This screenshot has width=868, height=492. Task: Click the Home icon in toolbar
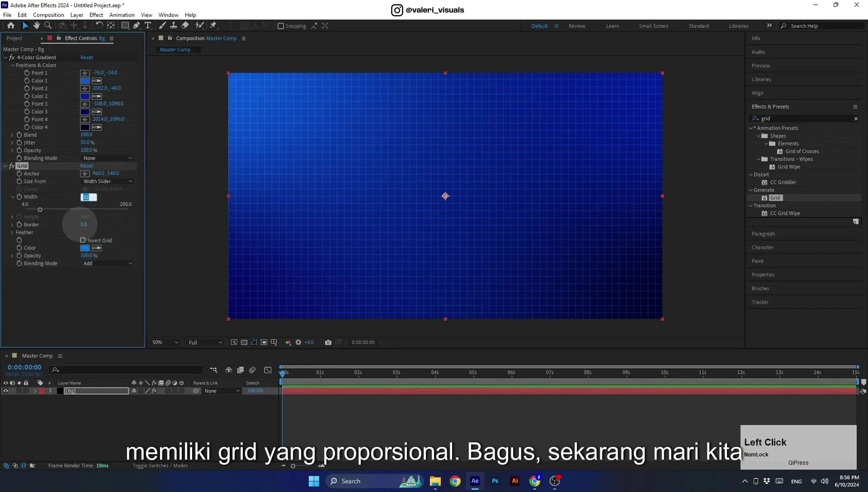tap(11, 26)
